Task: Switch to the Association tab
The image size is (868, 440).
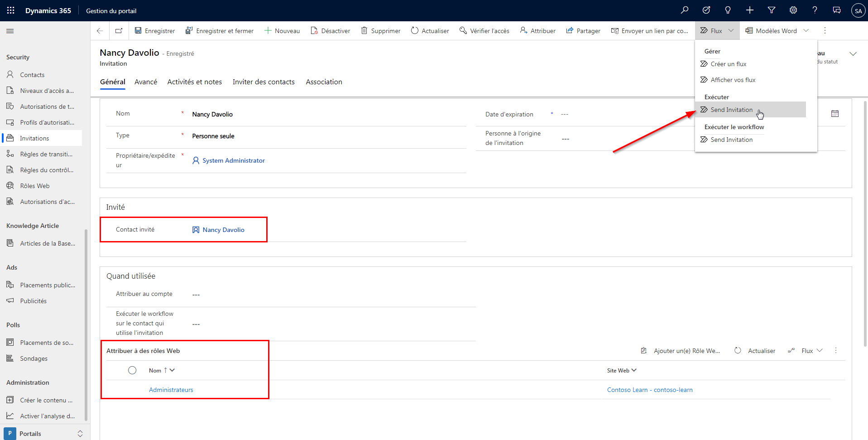Action: [x=324, y=82]
